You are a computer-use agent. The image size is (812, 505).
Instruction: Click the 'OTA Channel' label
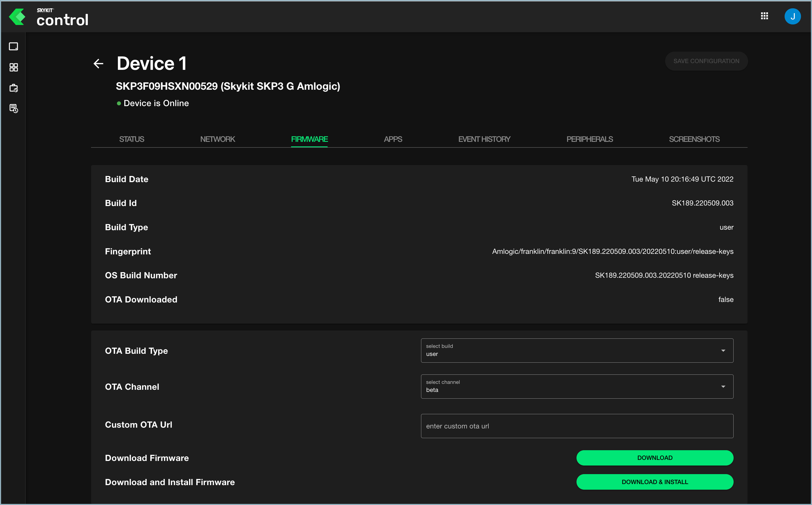pyautogui.click(x=132, y=387)
